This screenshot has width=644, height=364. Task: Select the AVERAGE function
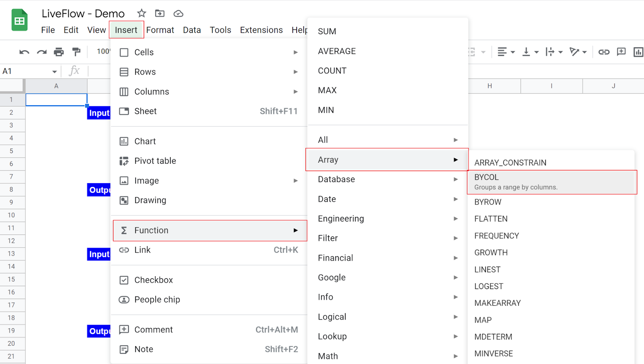388,51
